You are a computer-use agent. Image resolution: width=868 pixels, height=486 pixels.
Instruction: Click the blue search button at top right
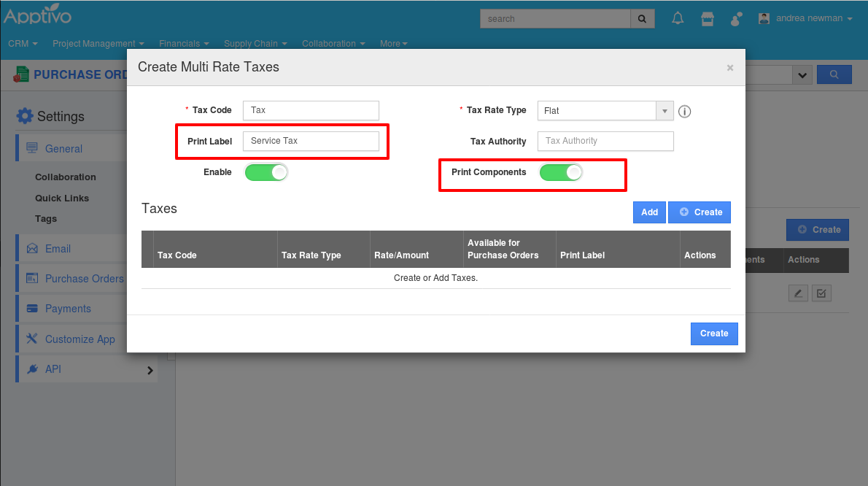click(834, 74)
